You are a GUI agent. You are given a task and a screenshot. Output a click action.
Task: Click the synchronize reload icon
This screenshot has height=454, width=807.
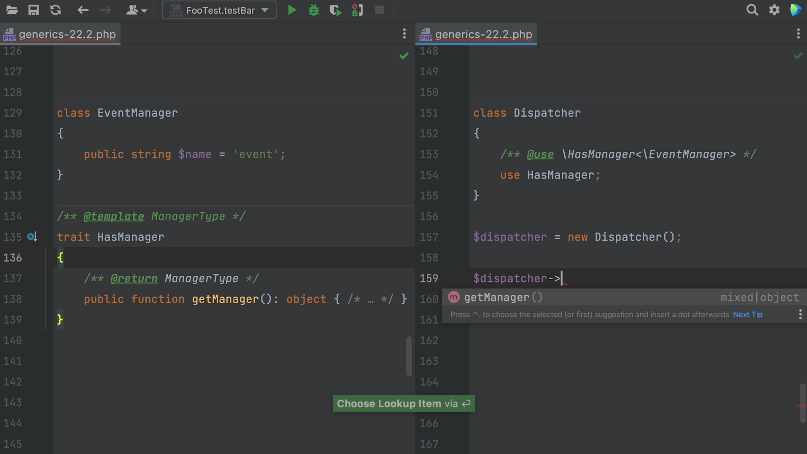56,10
